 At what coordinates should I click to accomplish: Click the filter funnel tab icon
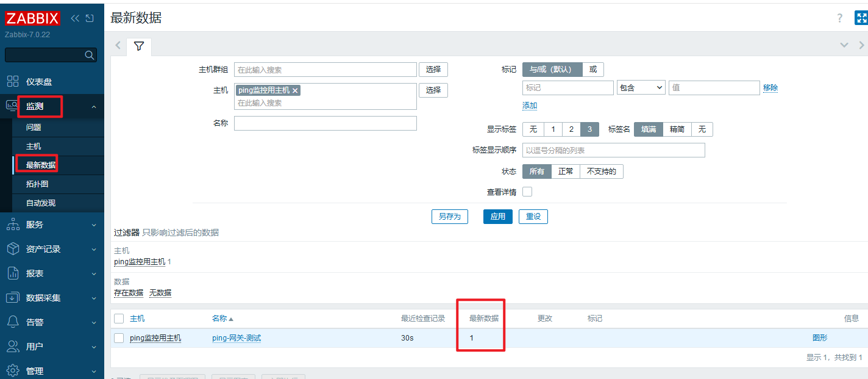[x=139, y=46]
